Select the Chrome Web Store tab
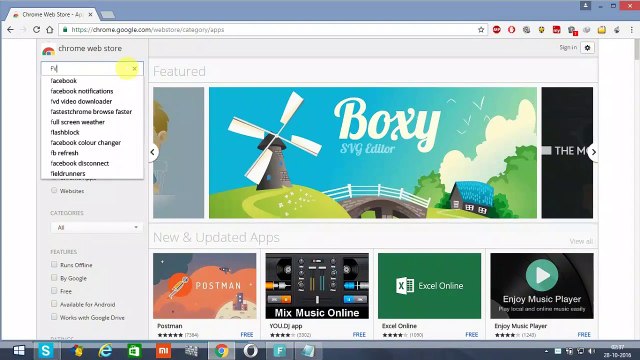This screenshot has height=360, width=640. pos(51,15)
